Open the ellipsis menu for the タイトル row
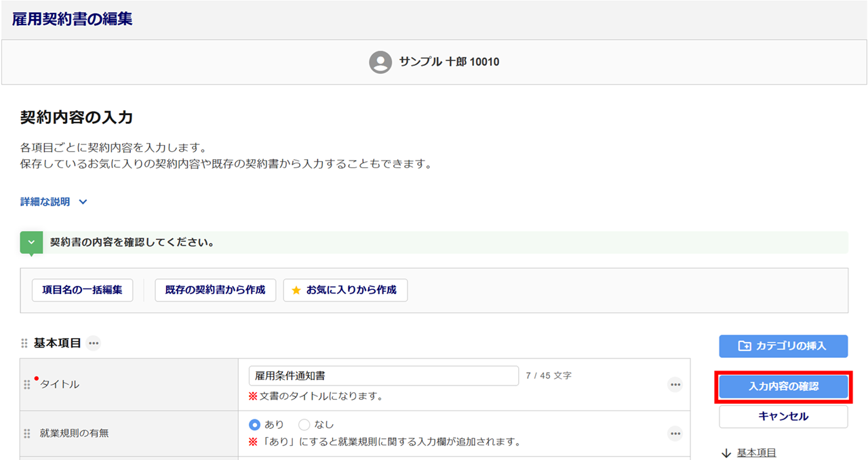Image resolution: width=868 pixels, height=460 pixels. click(675, 385)
